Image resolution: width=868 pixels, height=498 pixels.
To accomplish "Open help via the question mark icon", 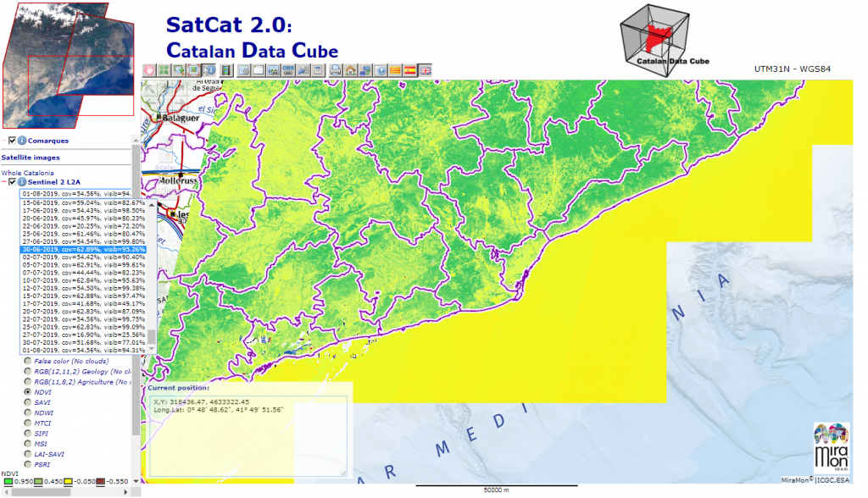I will click(x=381, y=70).
